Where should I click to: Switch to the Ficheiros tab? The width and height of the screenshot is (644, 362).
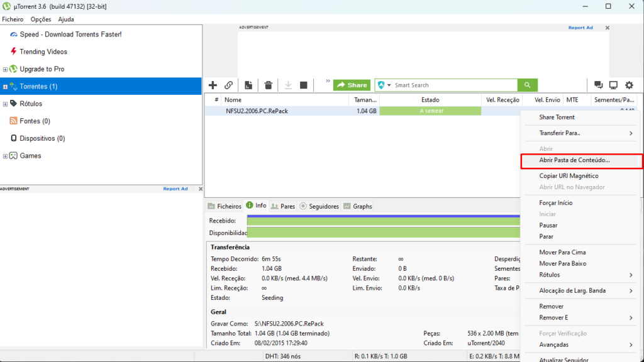coord(225,206)
